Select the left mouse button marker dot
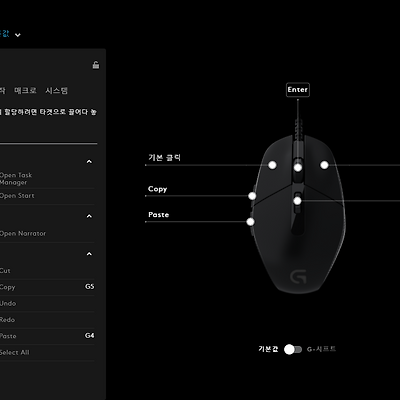This screenshot has height=400, width=400. pyautogui.click(x=272, y=165)
